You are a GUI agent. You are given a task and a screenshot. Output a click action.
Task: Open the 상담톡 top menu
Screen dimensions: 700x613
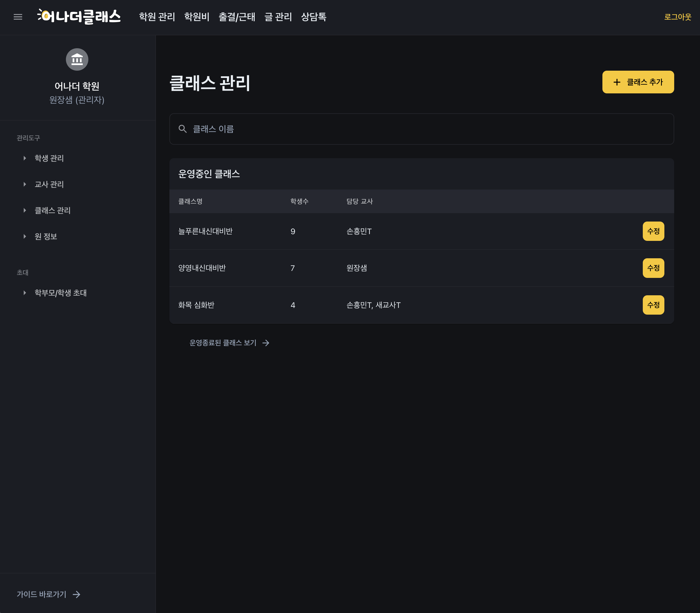pyautogui.click(x=314, y=17)
